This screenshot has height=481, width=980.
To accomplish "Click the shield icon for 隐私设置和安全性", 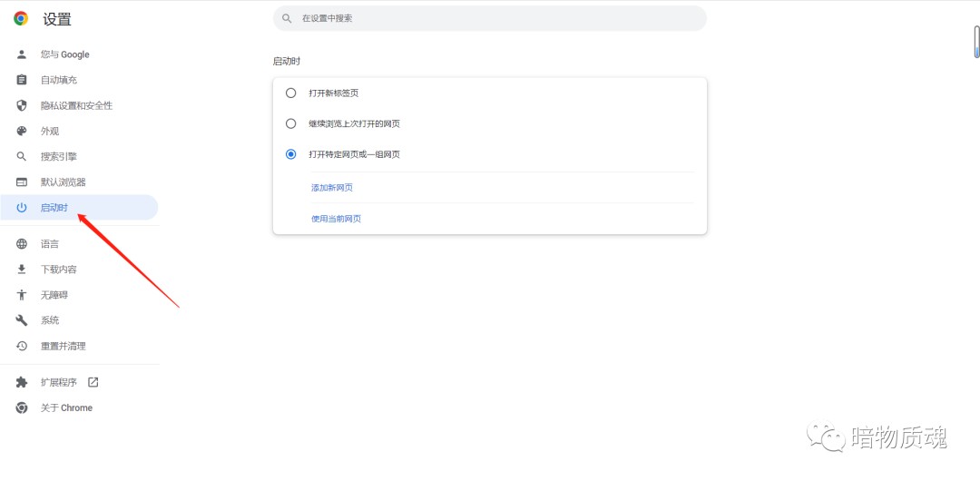I will tap(22, 105).
